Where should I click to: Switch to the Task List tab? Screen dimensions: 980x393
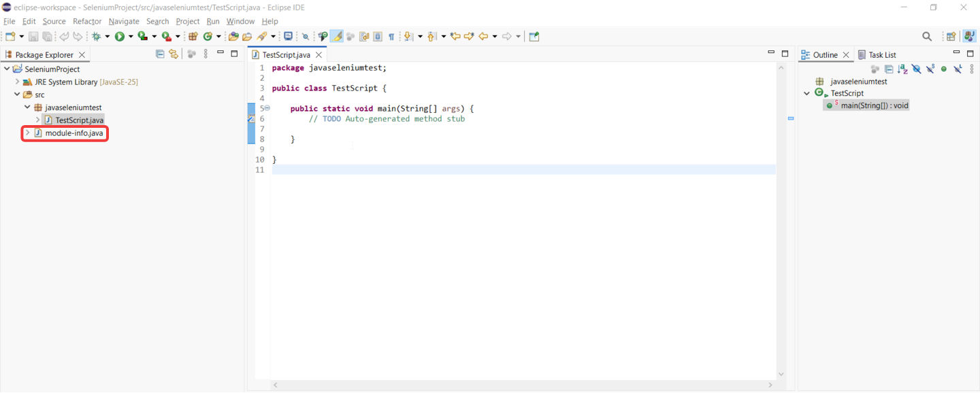(x=877, y=55)
